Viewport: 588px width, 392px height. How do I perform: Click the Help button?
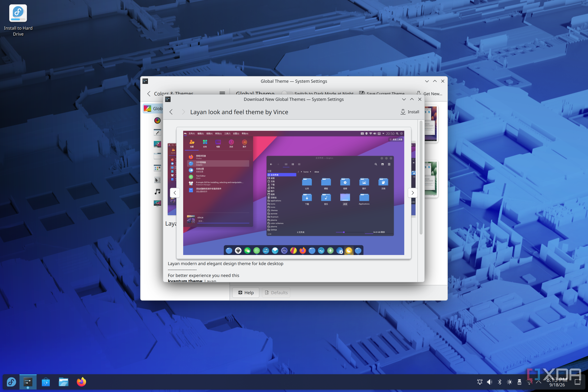246,292
